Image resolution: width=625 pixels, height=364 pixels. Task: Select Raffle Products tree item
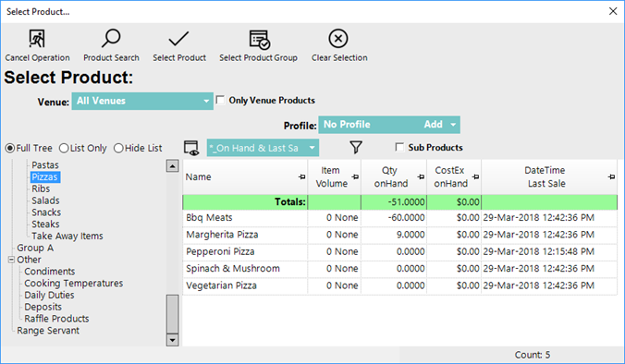[x=56, y=319]
